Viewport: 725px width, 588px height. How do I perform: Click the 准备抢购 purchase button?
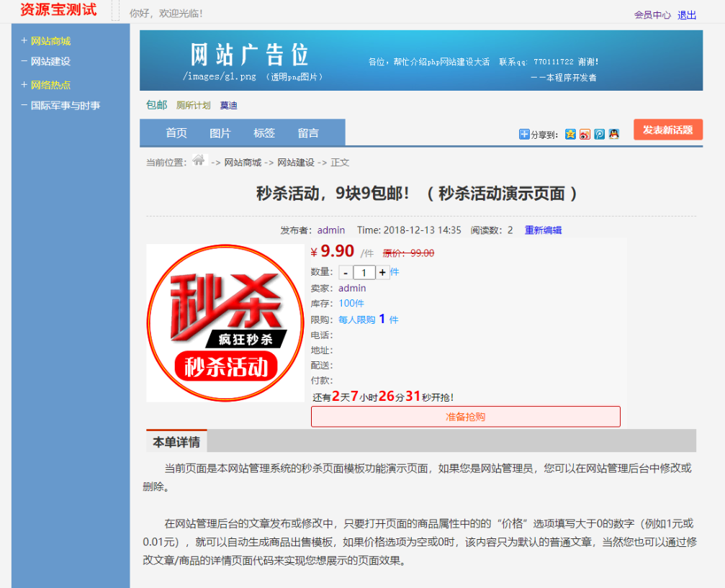coord(465,417)
